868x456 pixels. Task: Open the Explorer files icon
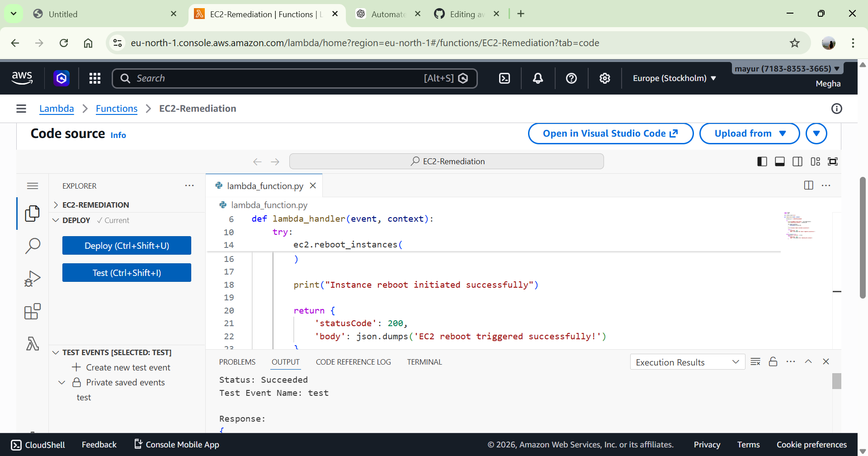point(33,213)
